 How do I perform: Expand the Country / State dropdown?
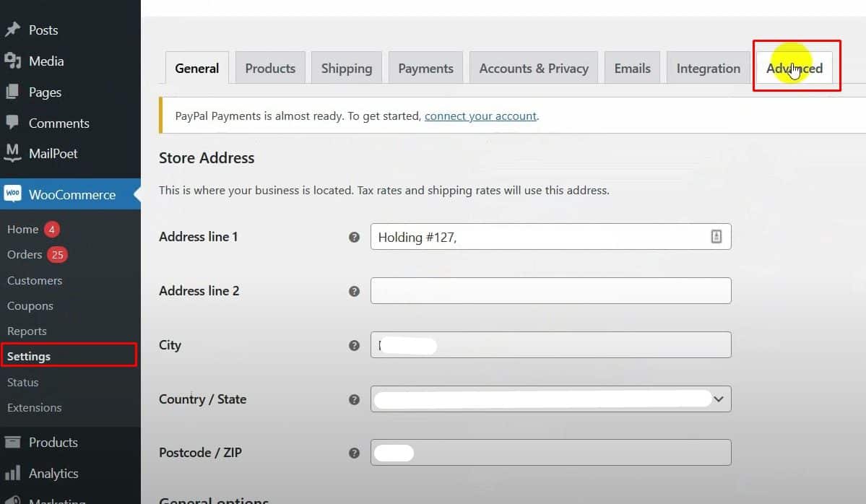(717, 399)
